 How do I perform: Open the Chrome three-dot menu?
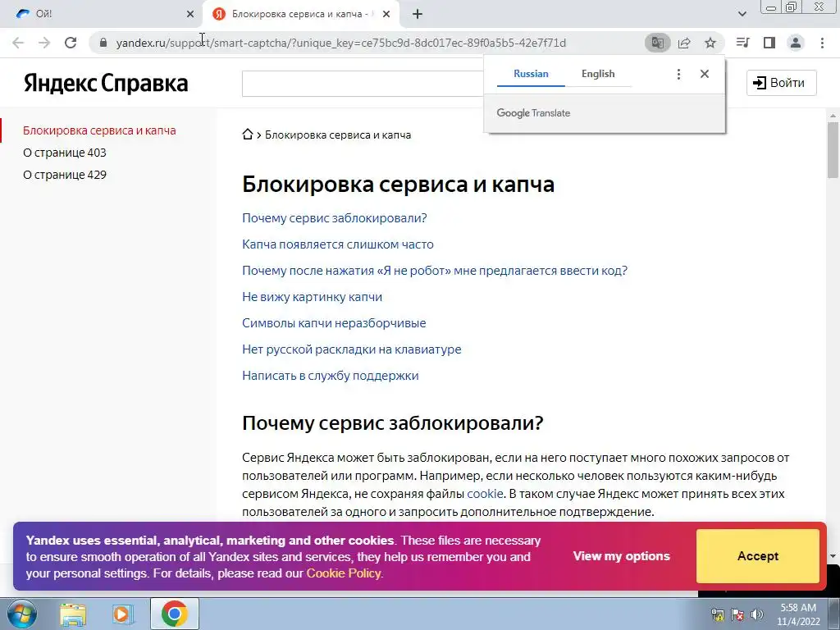click(x=822, y=43)
